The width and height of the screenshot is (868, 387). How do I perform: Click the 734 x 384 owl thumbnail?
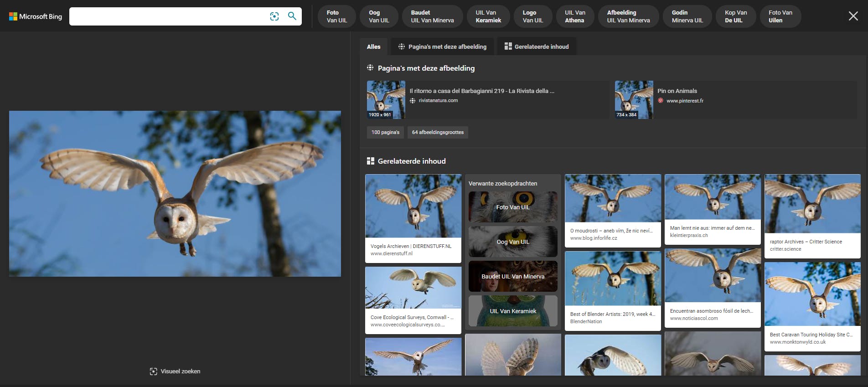point(634,100)
